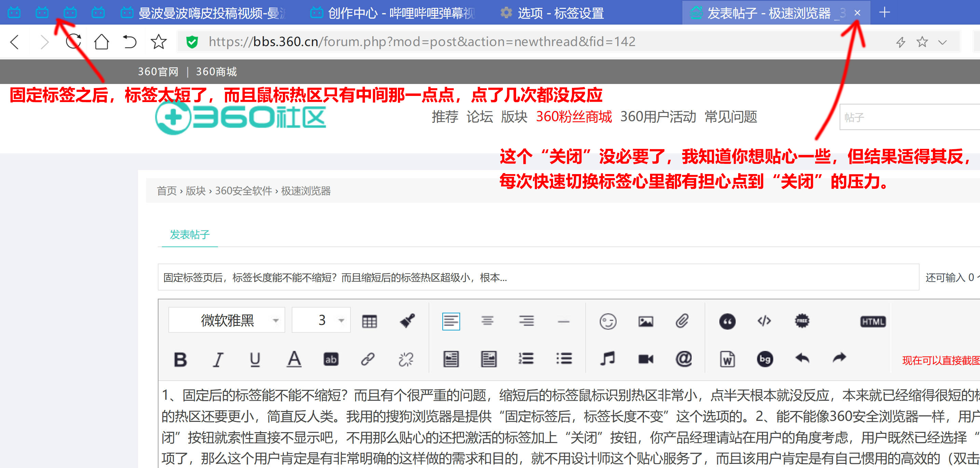Viewport: 980px width, 468px height.
Task: Toggle underline formatting
Action: (x=255, y=359)
